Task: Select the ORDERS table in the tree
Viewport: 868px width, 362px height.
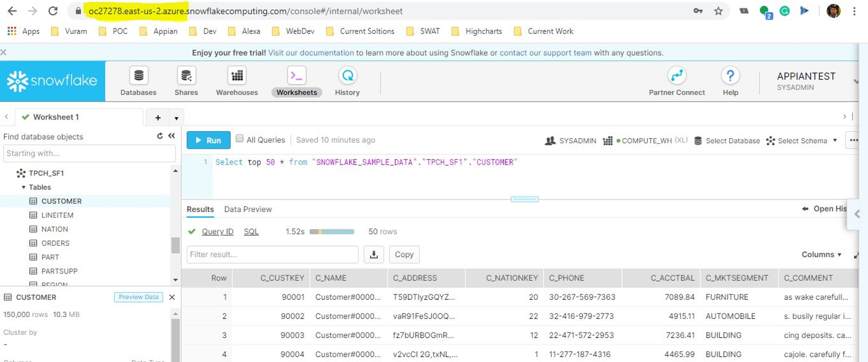Action: pos(50,243)
